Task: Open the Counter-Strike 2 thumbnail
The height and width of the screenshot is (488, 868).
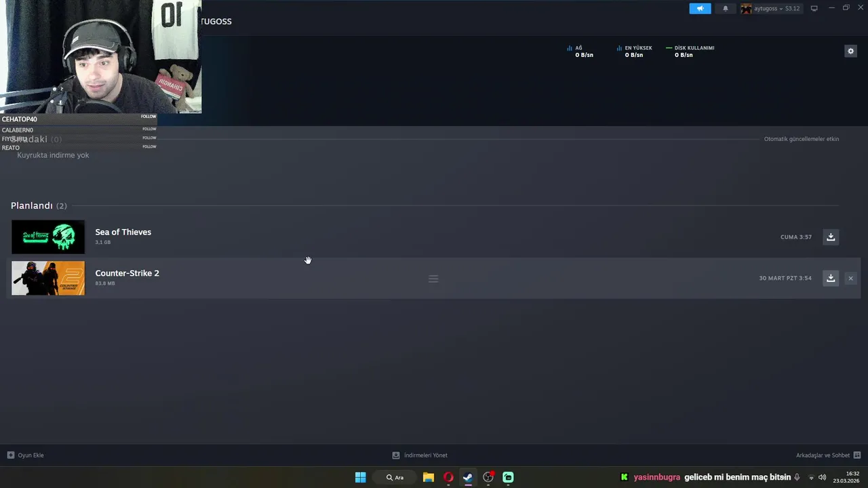Action: coord(48,278)
